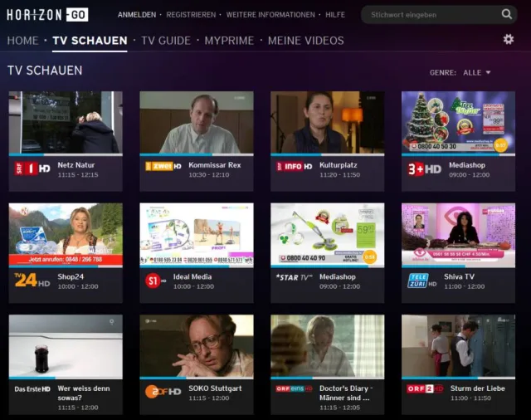Viewport: 531px width, 420px height.
Task: Click the Netz Natur progress bar
Action: click(66, 154)
